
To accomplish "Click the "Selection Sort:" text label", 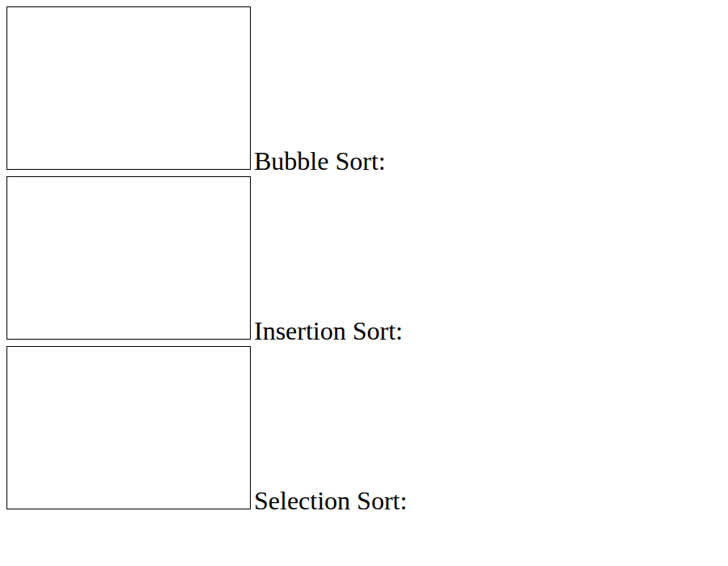I will (331, 501).
